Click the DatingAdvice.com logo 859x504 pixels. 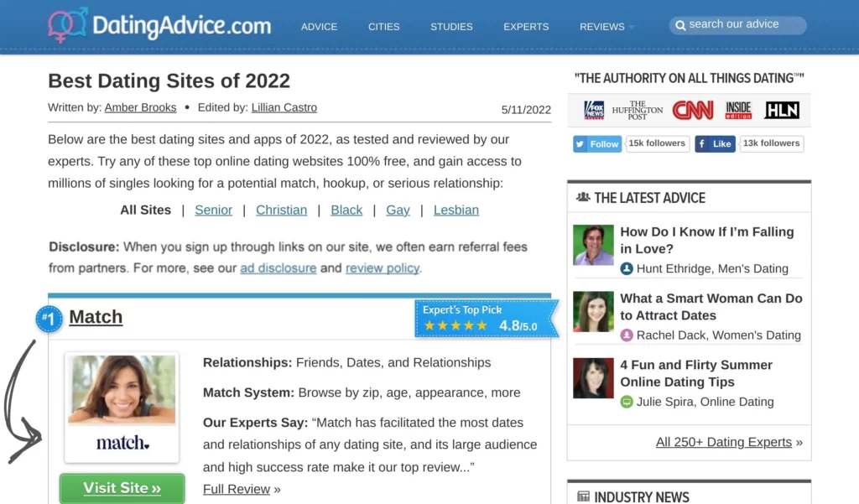(159, 25)
